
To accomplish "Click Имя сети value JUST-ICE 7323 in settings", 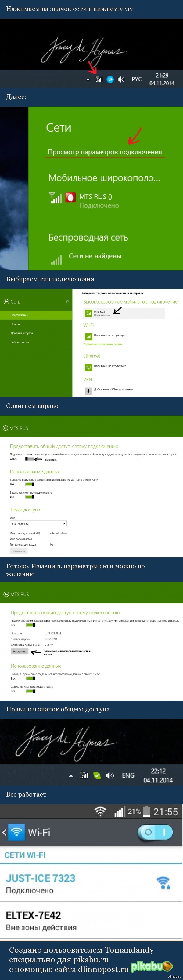I will coord(52,634).
